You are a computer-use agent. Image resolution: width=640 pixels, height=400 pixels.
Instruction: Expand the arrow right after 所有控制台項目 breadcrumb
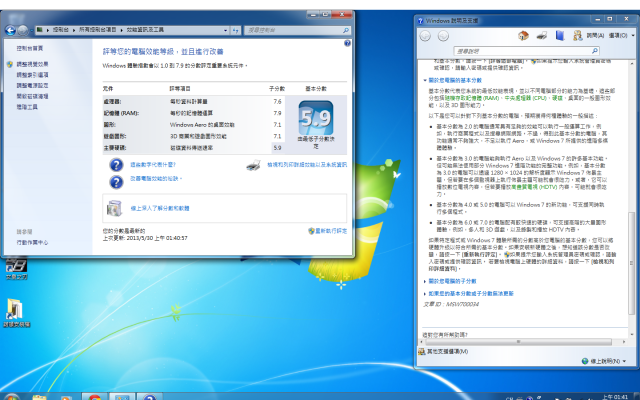point(121,30)
